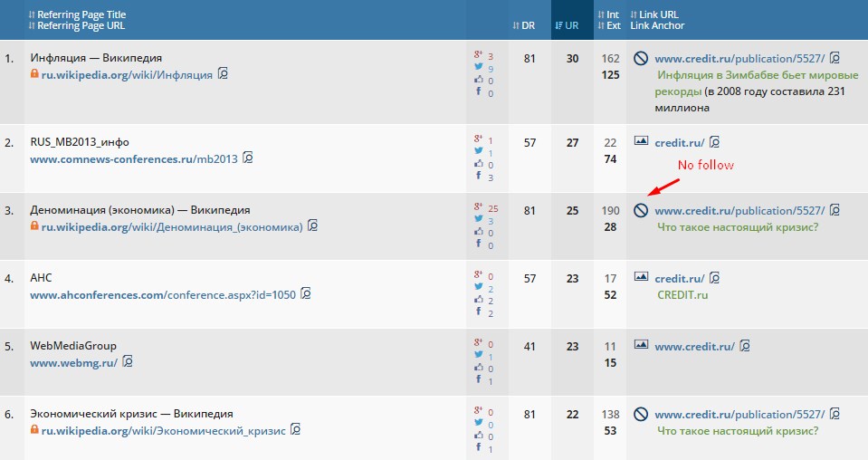Sort by Referring Page Title
Viewport: 868px width, 460px height.
click(77, 14)
